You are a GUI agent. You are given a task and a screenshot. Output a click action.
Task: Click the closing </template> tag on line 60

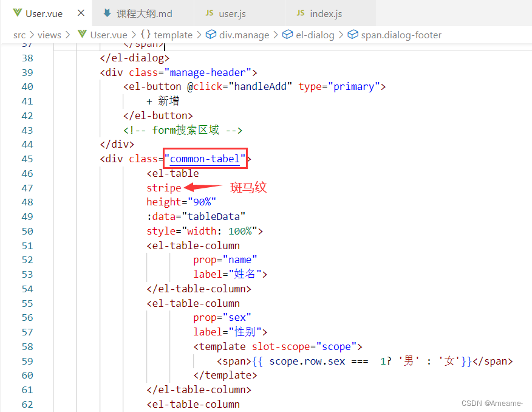[x=225, y=376]
